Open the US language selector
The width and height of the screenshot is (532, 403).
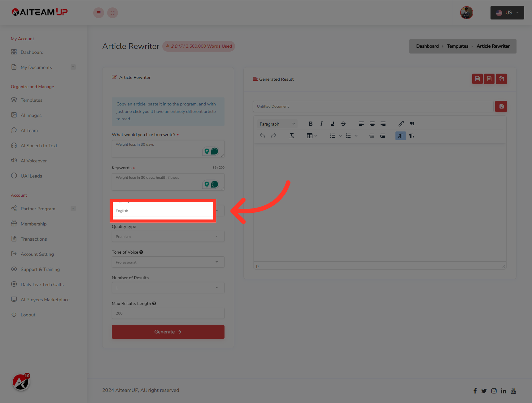507,13
